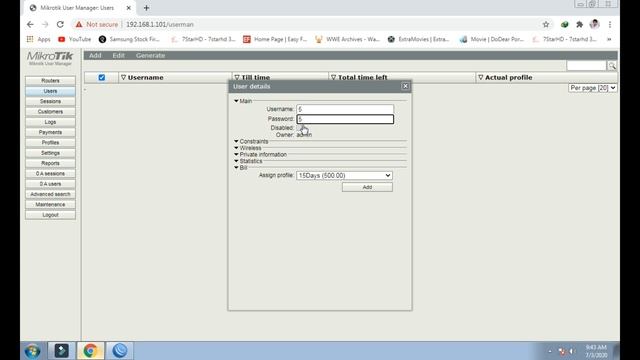
Task: Go to the Customers section
Action: (50, 111)
